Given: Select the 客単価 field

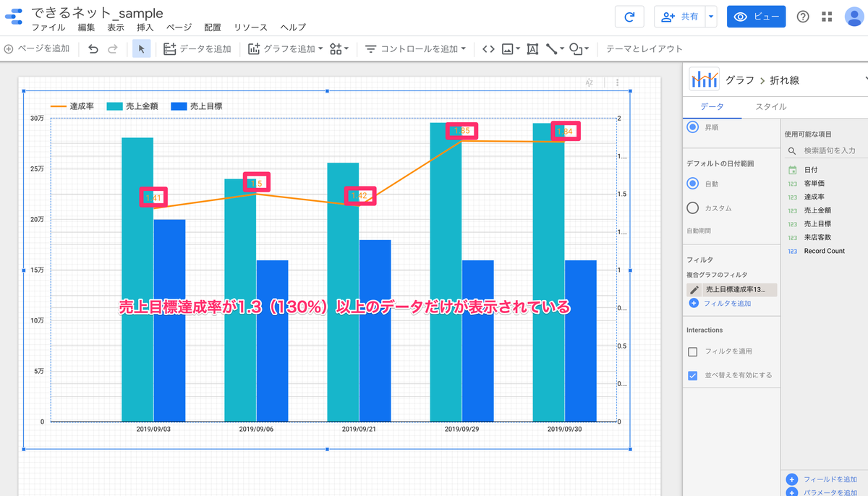Looking at the screenshot, I should (814, 184).
